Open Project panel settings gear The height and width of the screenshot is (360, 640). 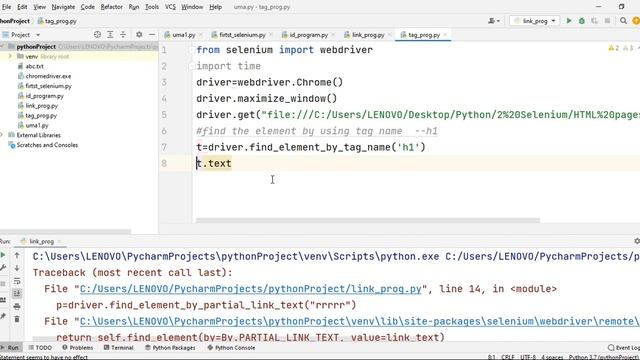point(139,35)
